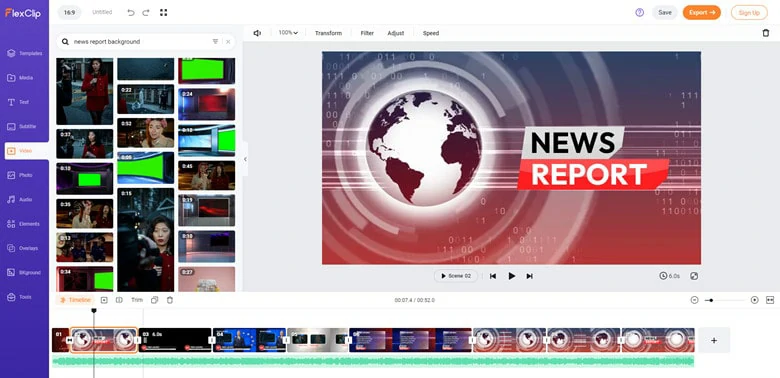Open the 100% zoom dropdown
The width and height of the screenshot is (780, 378).
coord(288,33)
